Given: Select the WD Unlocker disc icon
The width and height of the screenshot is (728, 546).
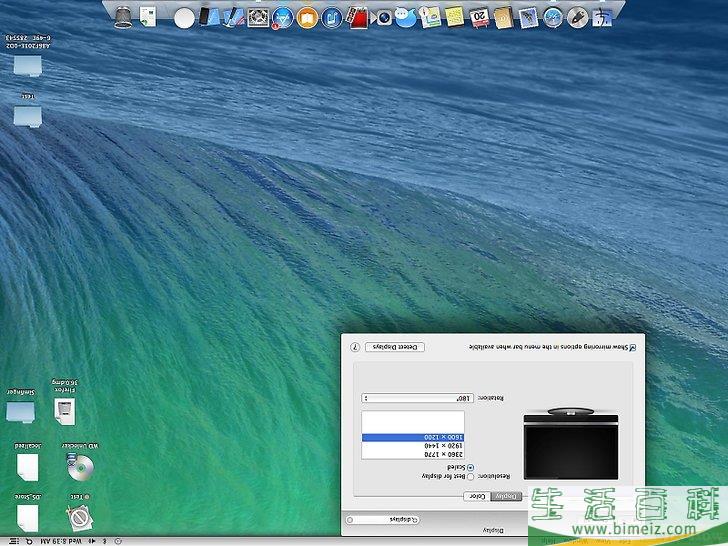Looking at the screenshot, I should point(80,467).
